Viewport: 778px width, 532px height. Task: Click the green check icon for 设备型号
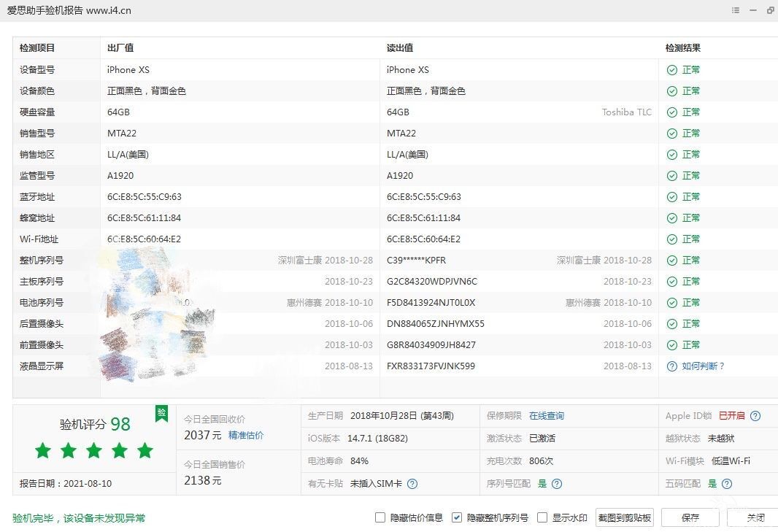click(x=672, y=70)
